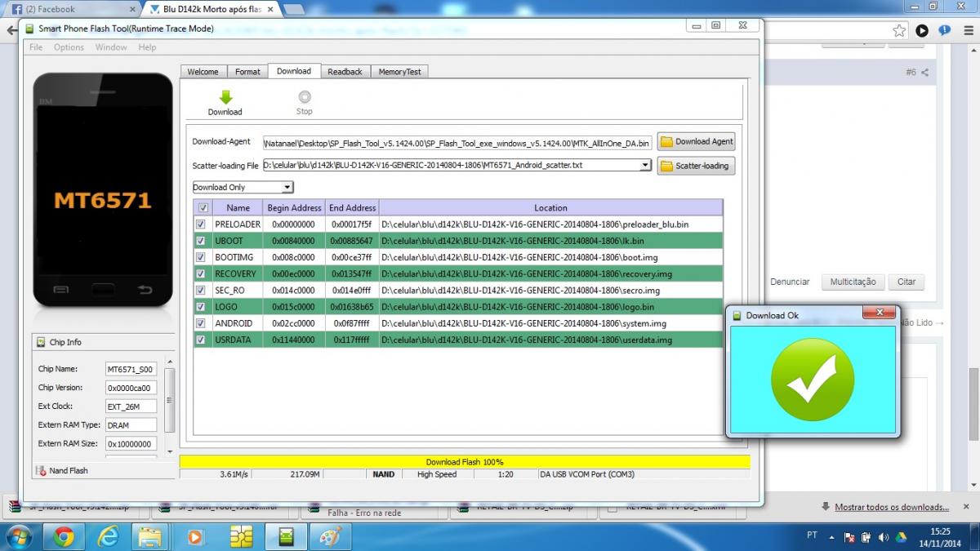The width and height of the screenshot is (980, 551).
Task: Click the Scatter-loading button
Action: click(x=697, y=166)
